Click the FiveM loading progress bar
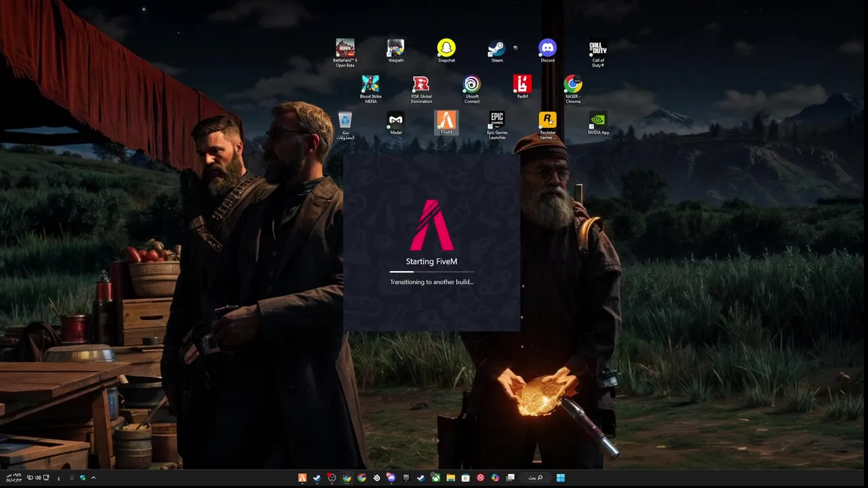Screen dimensions: 868x488 coord(431,272)
